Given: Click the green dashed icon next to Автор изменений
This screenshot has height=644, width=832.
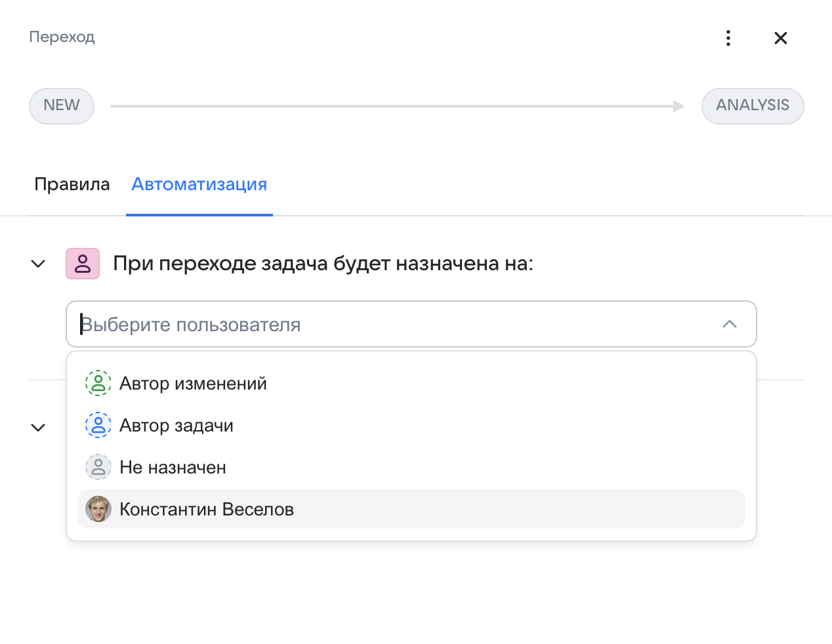Looking at the screenshot, I should click(98, 383).
